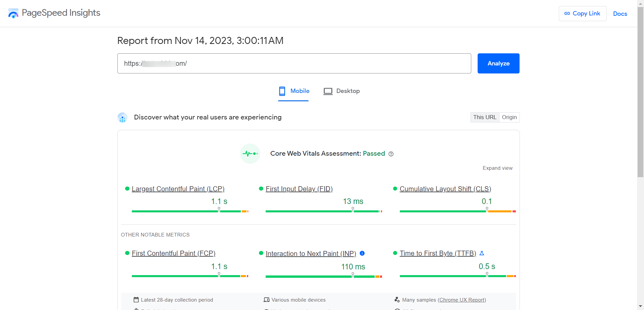The width and height of the screenshot is (644, 310).
Task: Click the LCP distribution bar marker
Action: point(219,209)
